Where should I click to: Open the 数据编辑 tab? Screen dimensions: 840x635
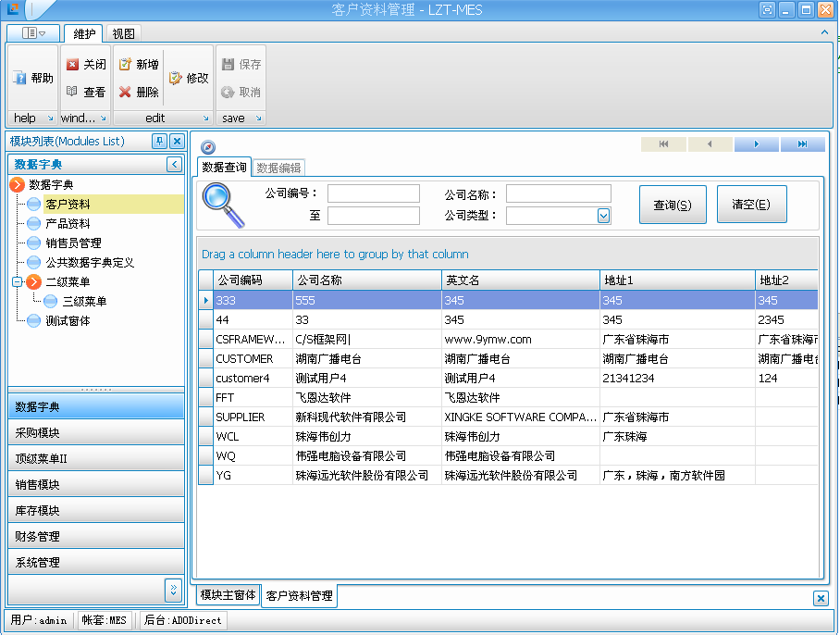click(x=278, y=168)
